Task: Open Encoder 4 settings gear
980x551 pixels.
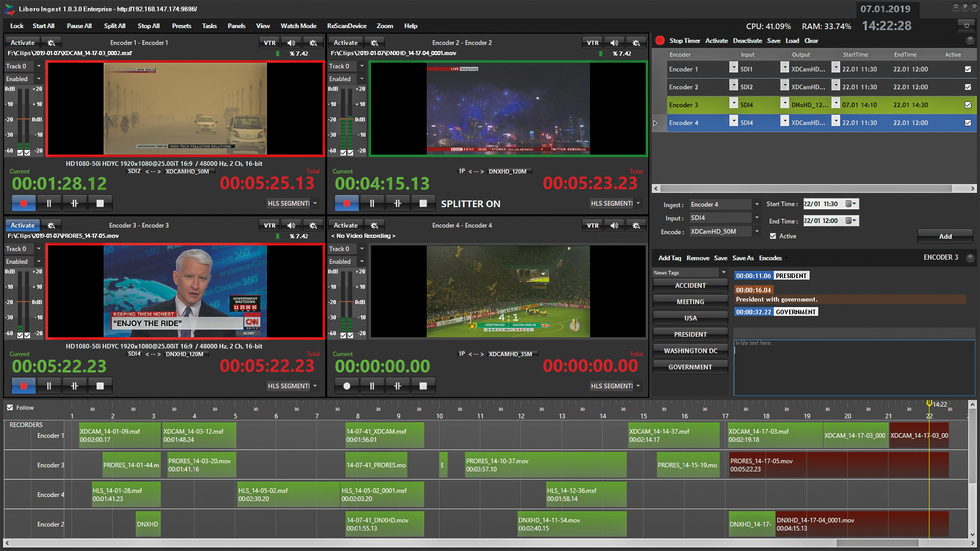Action: click(x=374, y=226)
